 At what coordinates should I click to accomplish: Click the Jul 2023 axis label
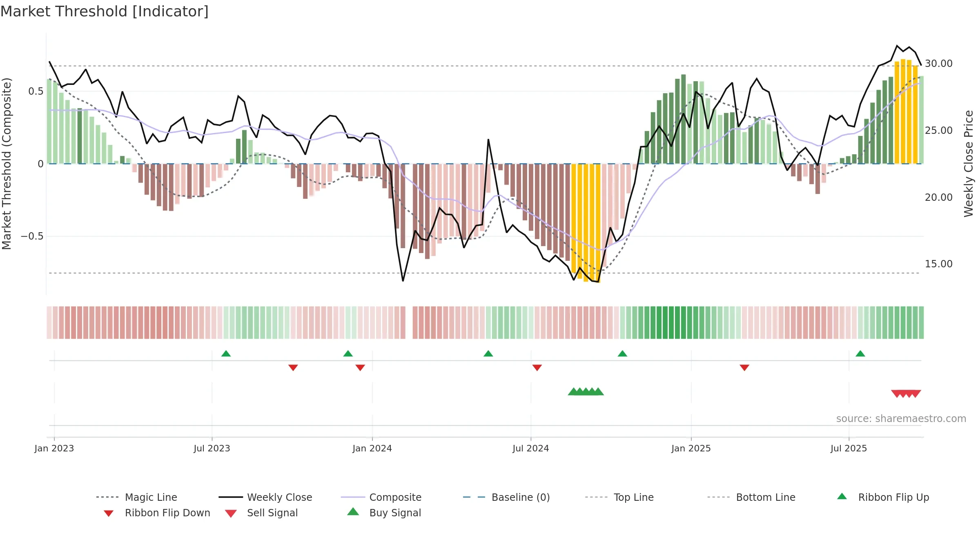[x=212, y=448]
